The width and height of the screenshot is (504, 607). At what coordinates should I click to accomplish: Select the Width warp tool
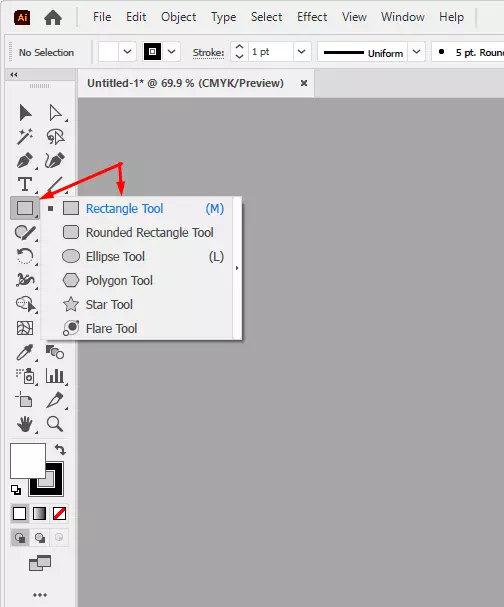click(25, 280)
